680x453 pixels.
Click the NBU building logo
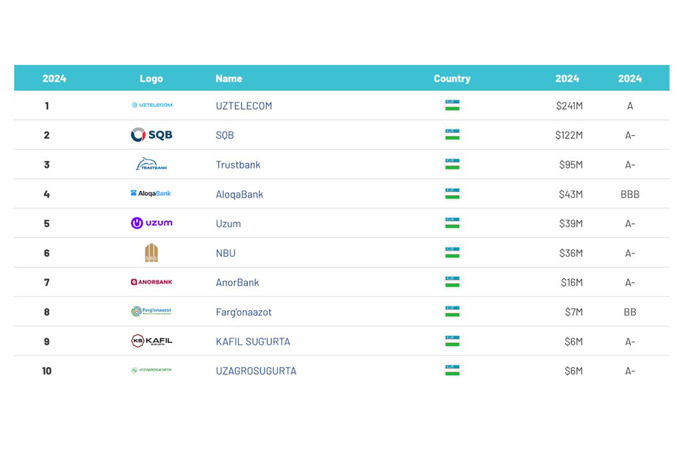(151, 253)
